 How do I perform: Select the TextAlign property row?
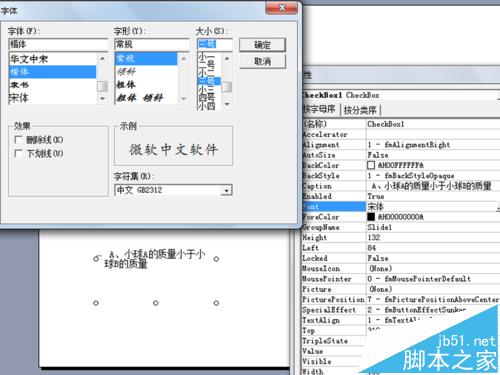point(401,320)
